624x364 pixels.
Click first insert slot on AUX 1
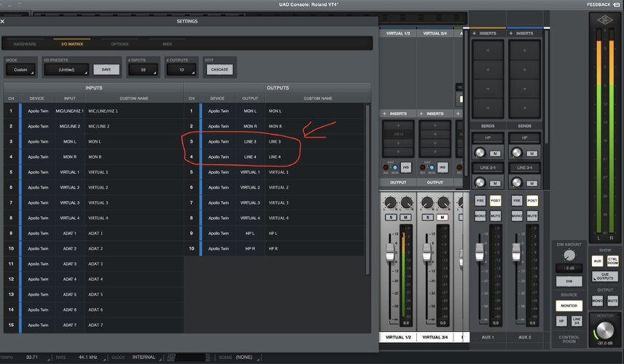(488, 50)
